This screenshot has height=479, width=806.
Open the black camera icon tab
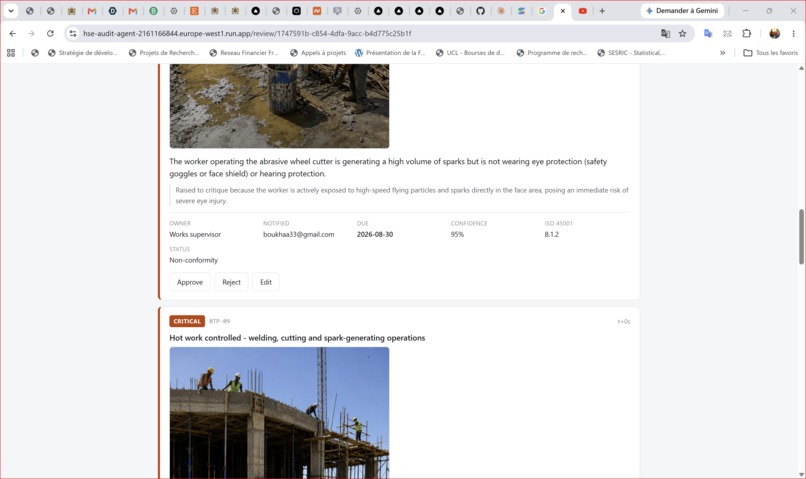(x=297, y=11)
